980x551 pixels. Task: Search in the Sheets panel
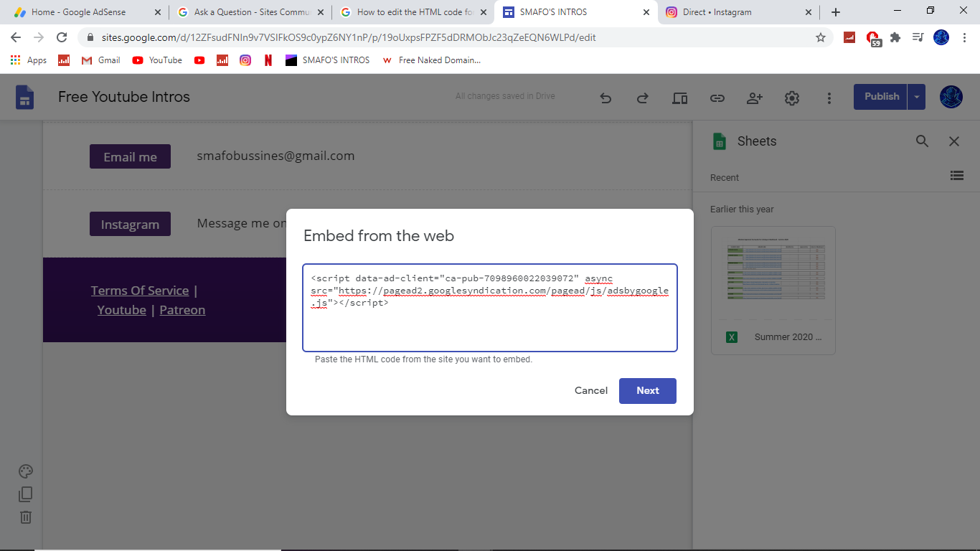[x=923, y=141]
